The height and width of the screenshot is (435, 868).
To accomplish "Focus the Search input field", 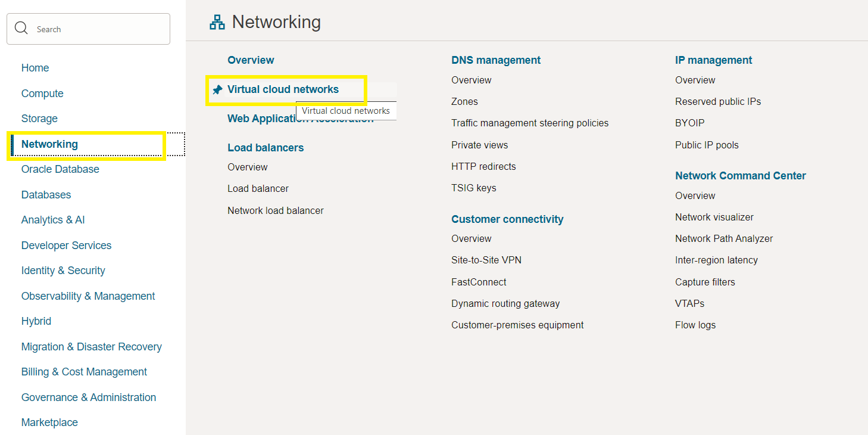I will tap(88, 29).
